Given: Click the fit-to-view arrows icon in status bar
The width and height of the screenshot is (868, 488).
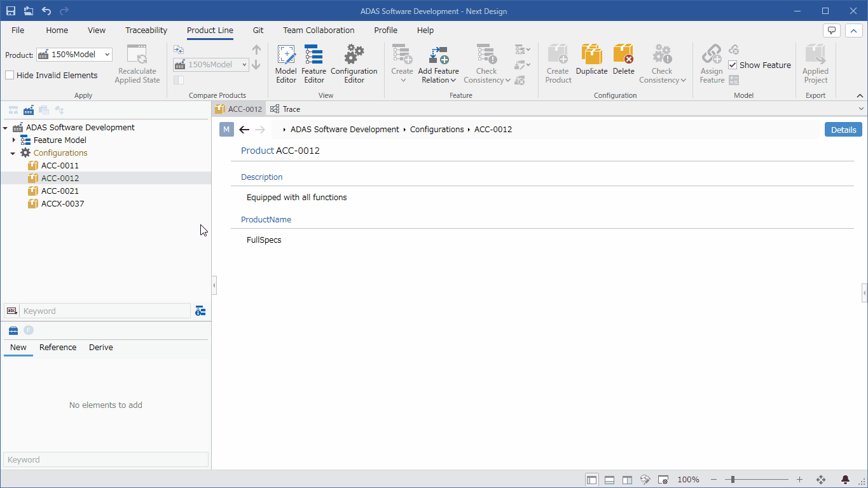Looking at the screenshot, I should (x=821, y=480).
